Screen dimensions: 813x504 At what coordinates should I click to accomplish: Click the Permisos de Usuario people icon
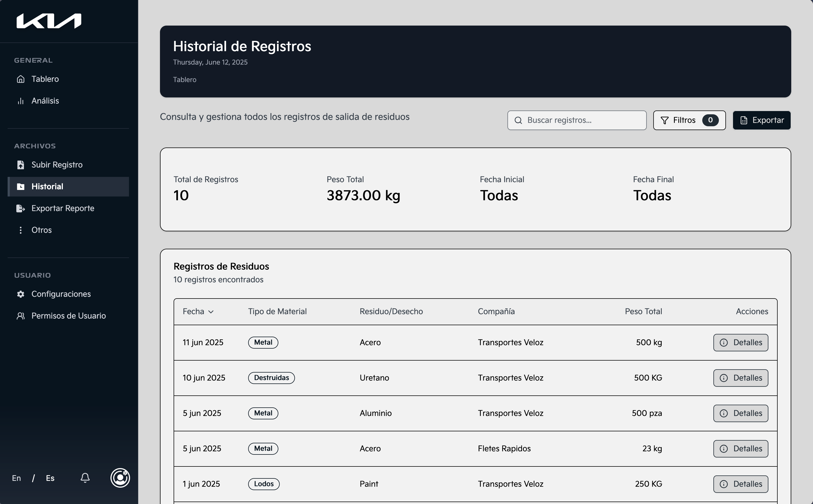21,316
